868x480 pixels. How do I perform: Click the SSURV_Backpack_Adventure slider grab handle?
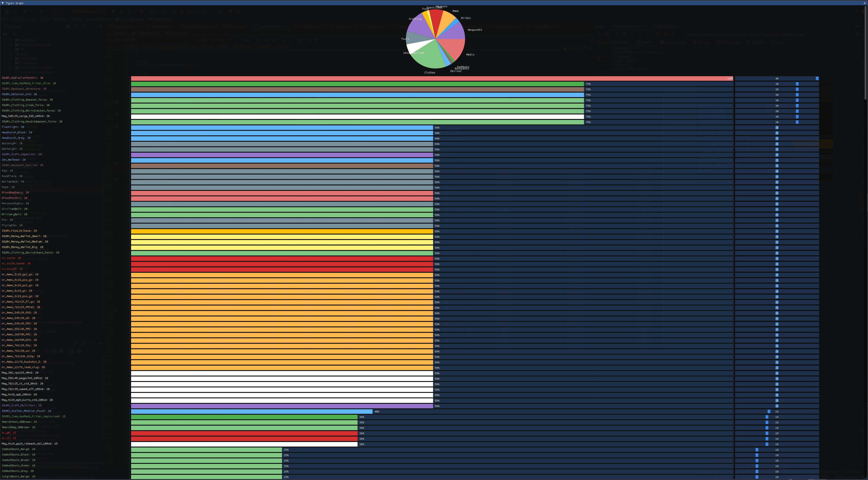797,90
